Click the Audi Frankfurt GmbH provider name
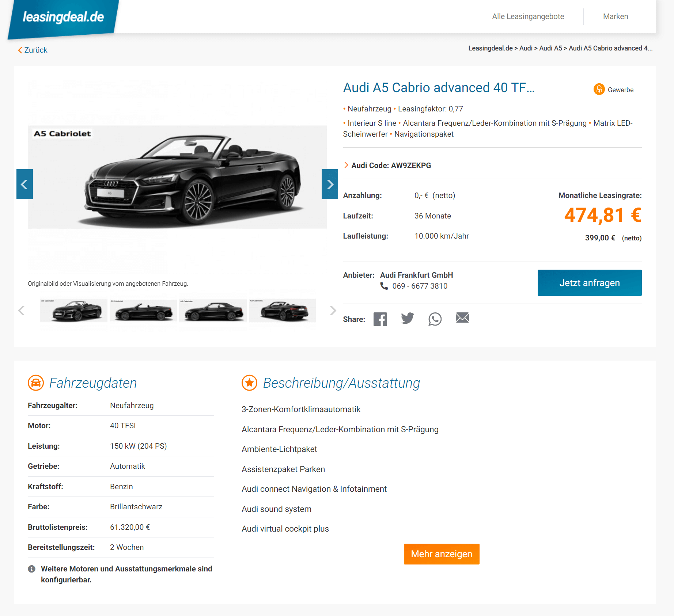 tap(417, 275)
